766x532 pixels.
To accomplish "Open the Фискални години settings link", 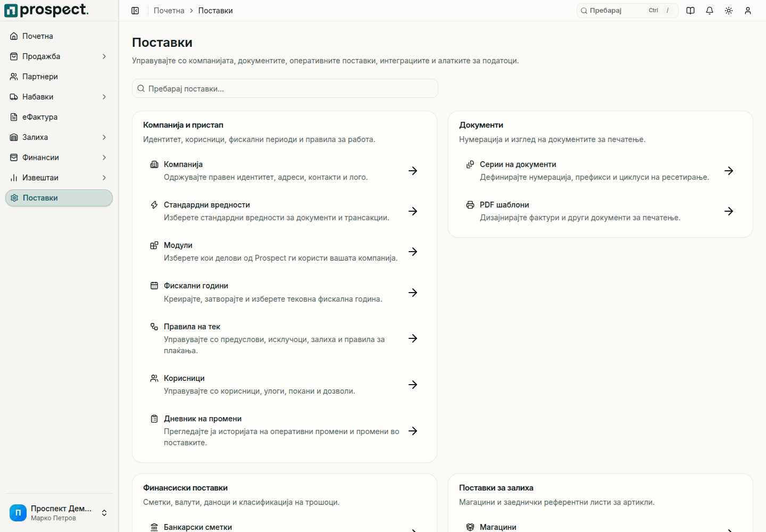I will (x=285, y=293).
